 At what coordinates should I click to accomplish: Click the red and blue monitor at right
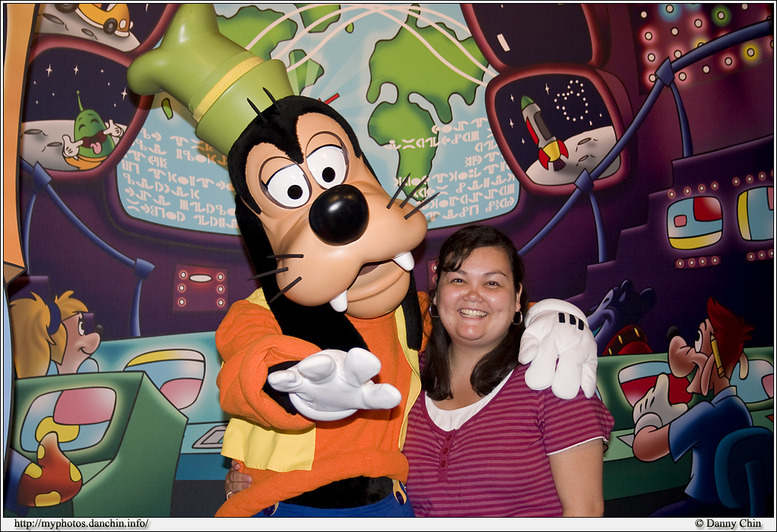(695, 222)
